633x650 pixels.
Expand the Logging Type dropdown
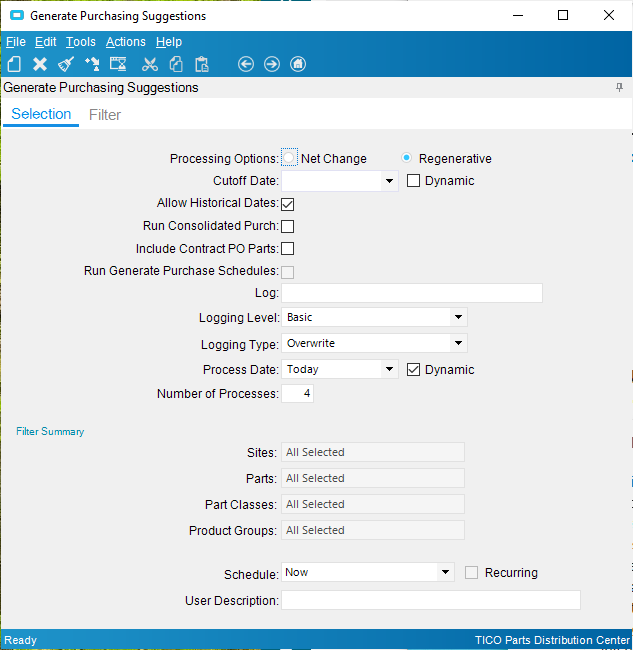458,343
